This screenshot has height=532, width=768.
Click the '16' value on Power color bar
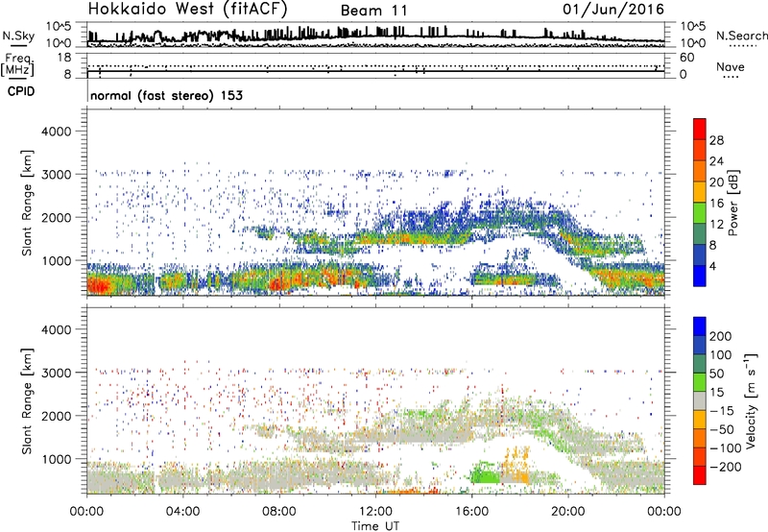[x=716, y=204]
